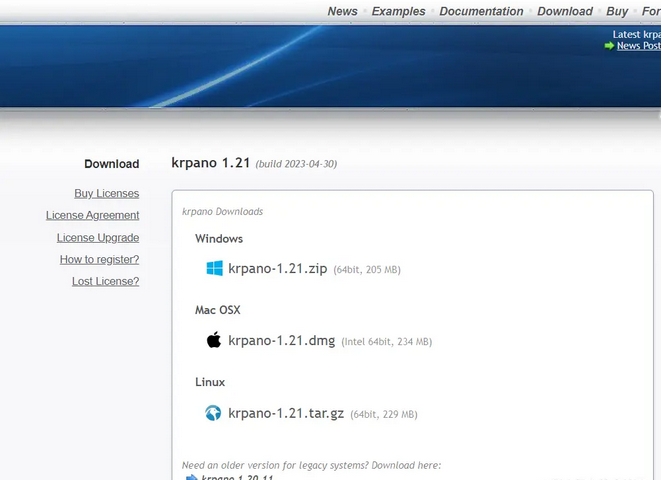Open the License Agreement link
Viewport: 662px width, 480px height.
(92, 215)
